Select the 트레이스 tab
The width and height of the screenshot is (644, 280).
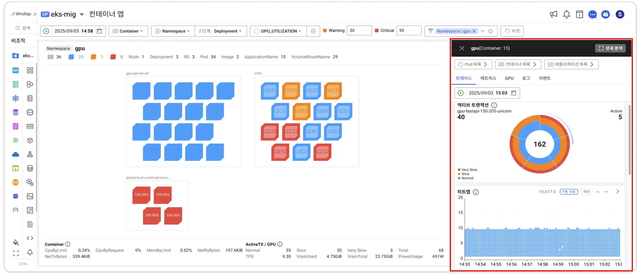pyautogui.click(x=464, y=78)
